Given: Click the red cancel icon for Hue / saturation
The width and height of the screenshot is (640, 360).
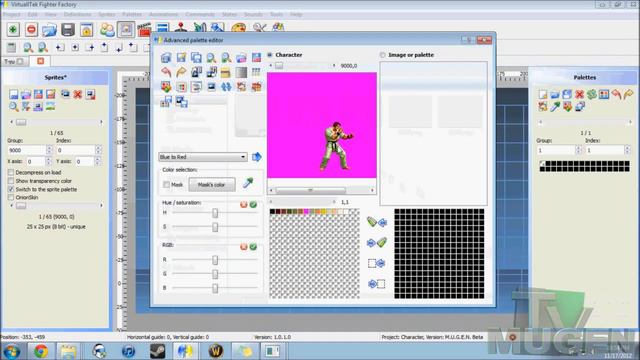Looking at the screenshot, I should [244, 204].
